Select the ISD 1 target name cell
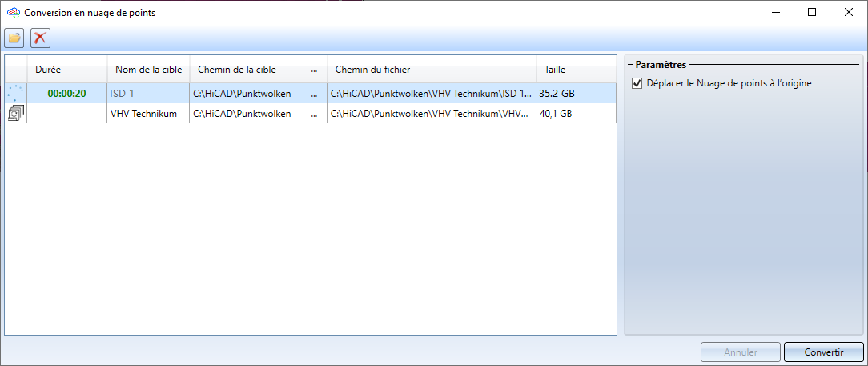Image resolution: width=868 pixels, height=366 pixels. (x=148, y=94)
